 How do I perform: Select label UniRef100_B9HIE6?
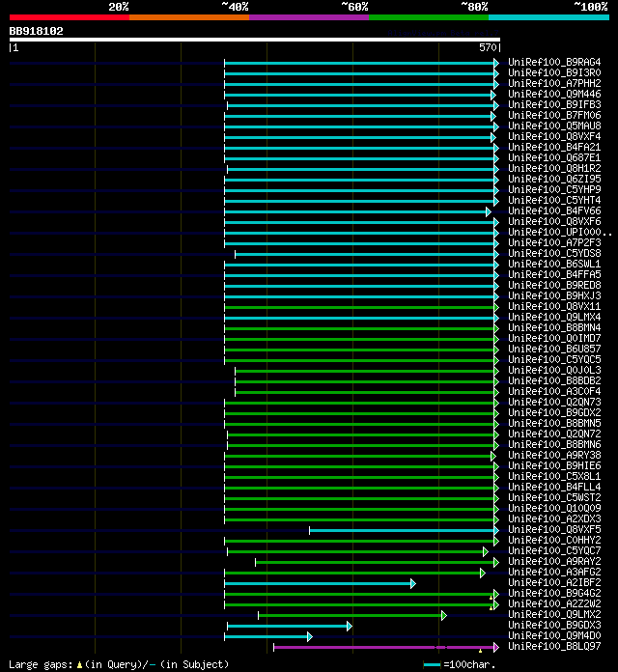(554, 466)
